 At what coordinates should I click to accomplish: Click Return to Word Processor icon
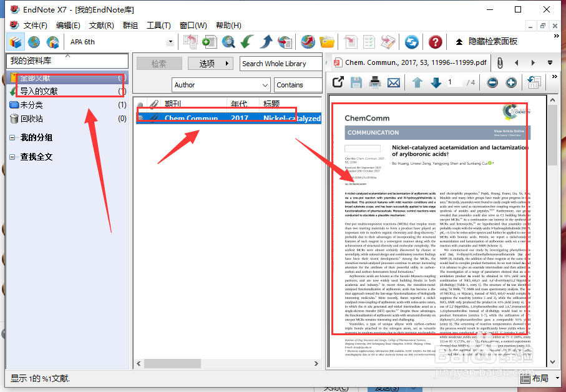click(388, 42)
